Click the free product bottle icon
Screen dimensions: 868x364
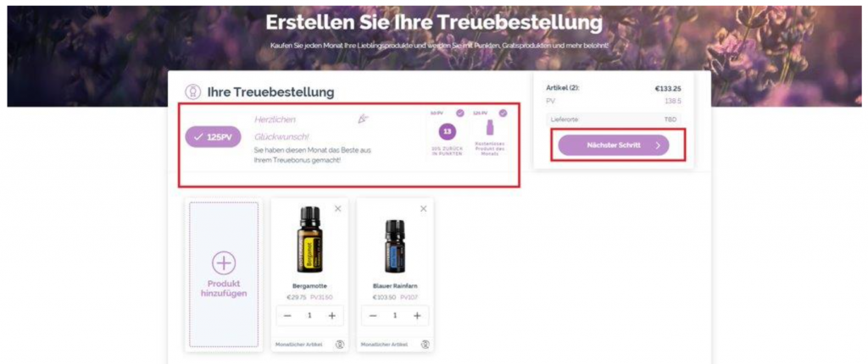pos(489,129)
